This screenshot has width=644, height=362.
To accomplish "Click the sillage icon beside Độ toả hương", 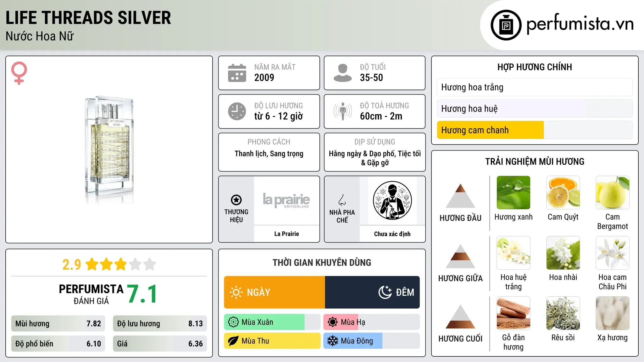I will 342,111.
